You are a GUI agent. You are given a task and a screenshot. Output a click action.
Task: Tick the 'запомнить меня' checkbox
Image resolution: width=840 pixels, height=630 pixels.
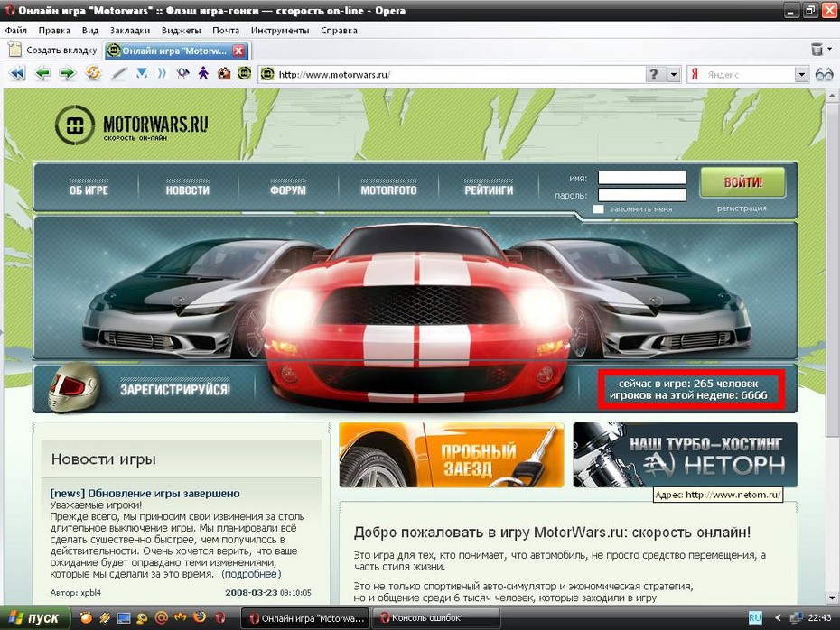(599, 209)
